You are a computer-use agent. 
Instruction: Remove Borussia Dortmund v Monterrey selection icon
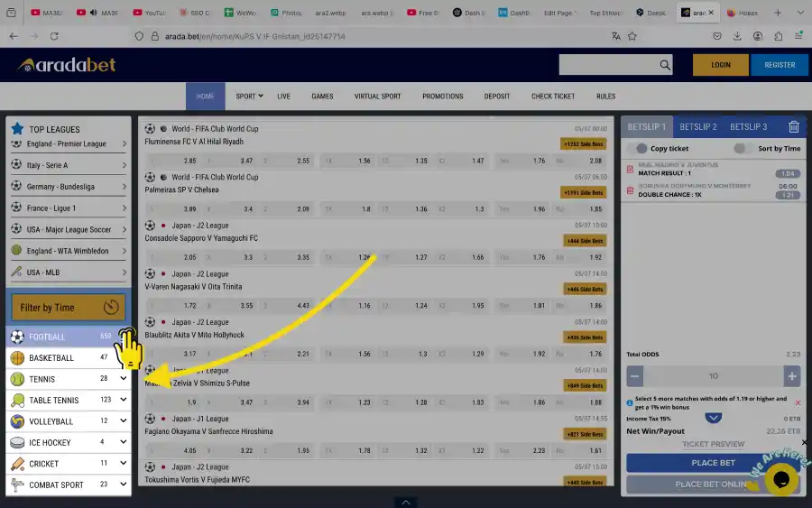631,190
